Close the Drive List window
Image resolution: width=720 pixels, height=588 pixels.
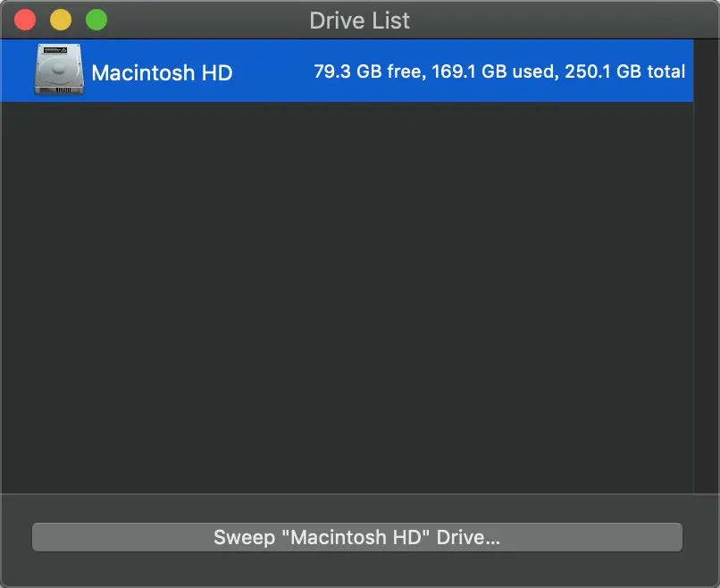tap(25, 21)
